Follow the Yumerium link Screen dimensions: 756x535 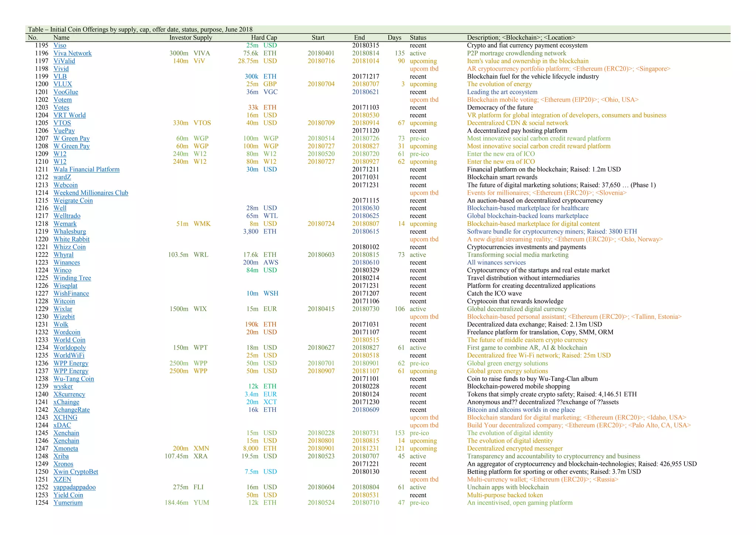click(x=68, y=502)
